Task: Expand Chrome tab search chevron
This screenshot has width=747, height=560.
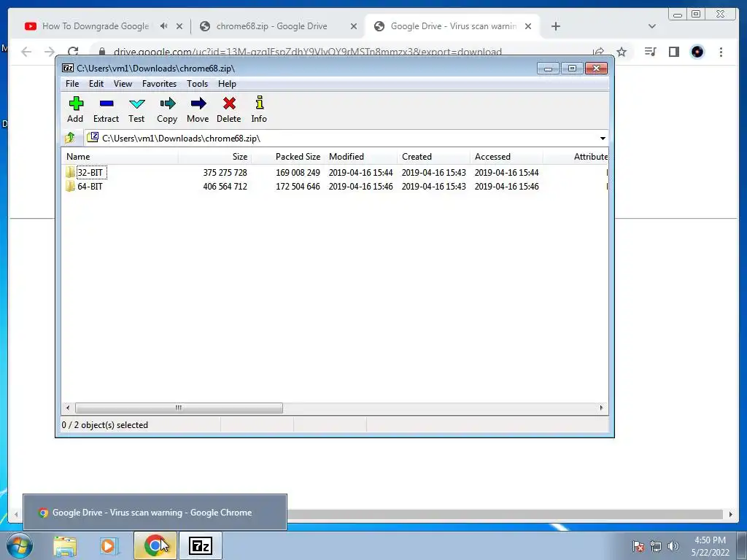Action: (652, 26)
